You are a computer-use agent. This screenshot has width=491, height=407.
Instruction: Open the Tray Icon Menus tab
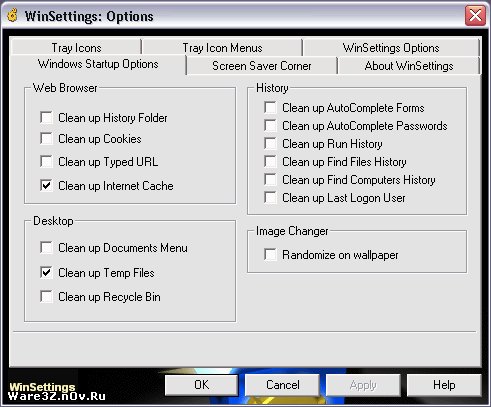pyautogui.click(x=222, y=47)
